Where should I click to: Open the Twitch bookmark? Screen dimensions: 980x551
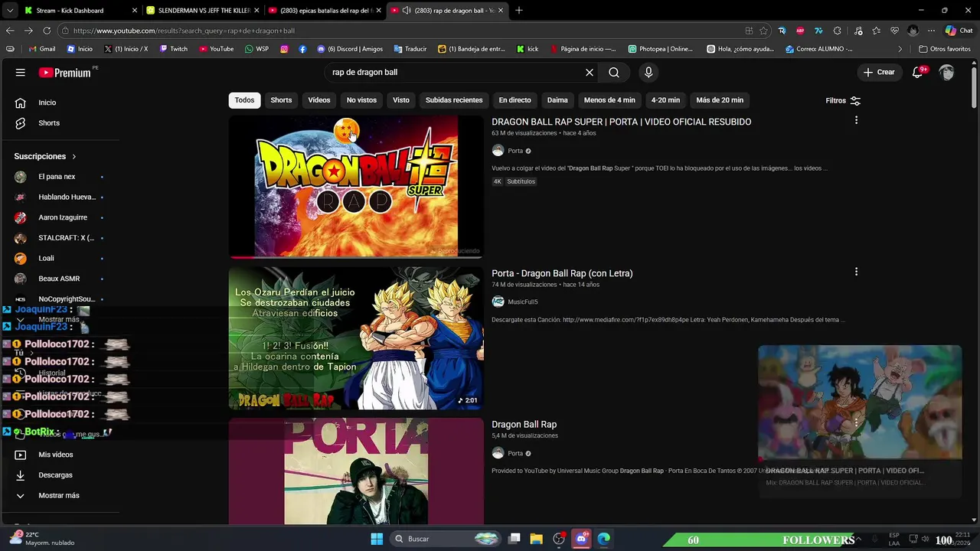(174, 49)
